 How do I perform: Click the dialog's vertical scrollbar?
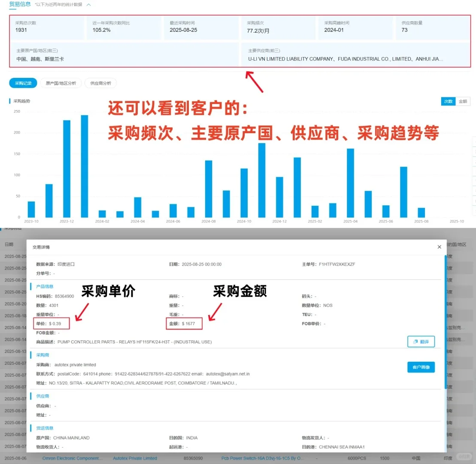coord(446,322)
